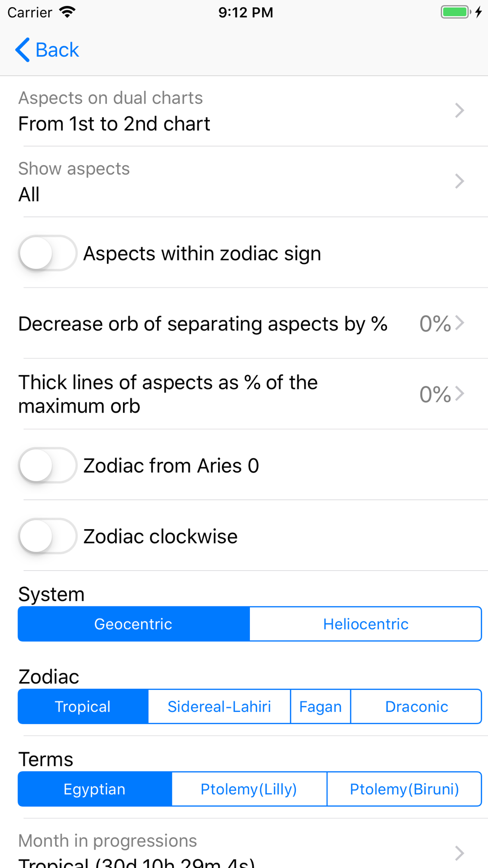Image resolution: width=488 pixels, height=868 pixels.
Task: Enable Zodiac from Aries 0 switch
Action: pyautogui.click(x=47, y=465)
